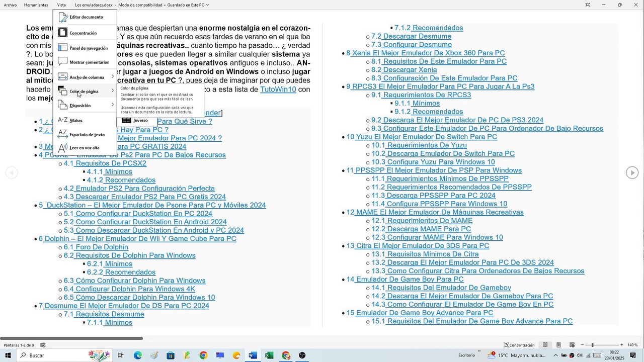
Task: Click the Leer en voz alta icon
Action: [62, 148]
